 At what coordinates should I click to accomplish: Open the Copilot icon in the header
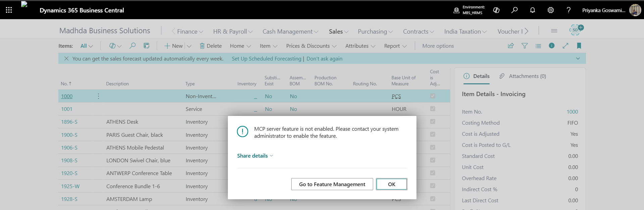click(x=496, y=10)
